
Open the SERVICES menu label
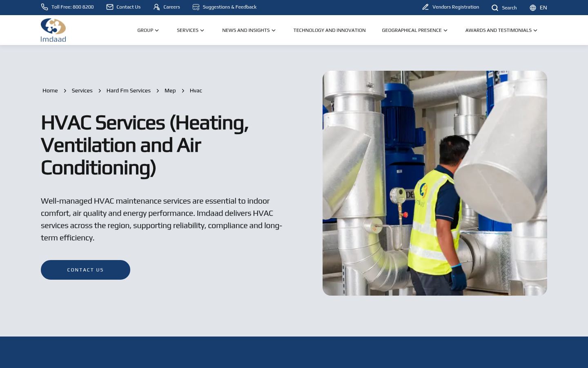click(187, 30)
